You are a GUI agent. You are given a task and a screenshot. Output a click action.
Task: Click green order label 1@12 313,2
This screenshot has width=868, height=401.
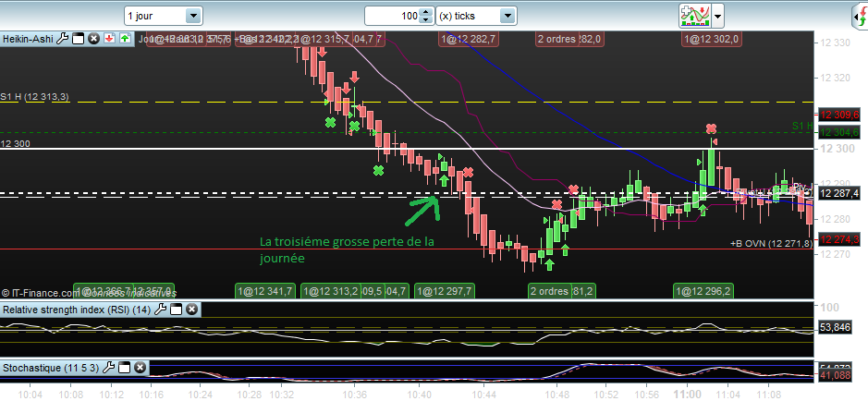point(331,291)
